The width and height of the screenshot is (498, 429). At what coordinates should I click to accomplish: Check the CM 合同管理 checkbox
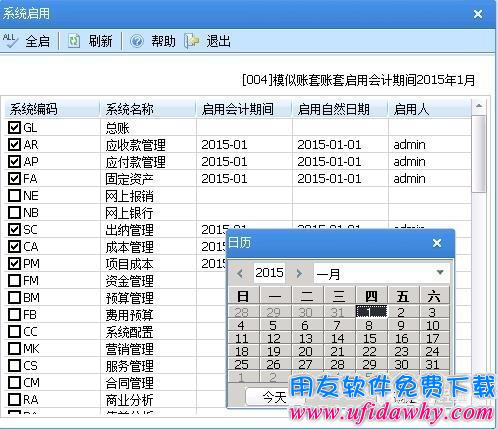click(14, 382)
